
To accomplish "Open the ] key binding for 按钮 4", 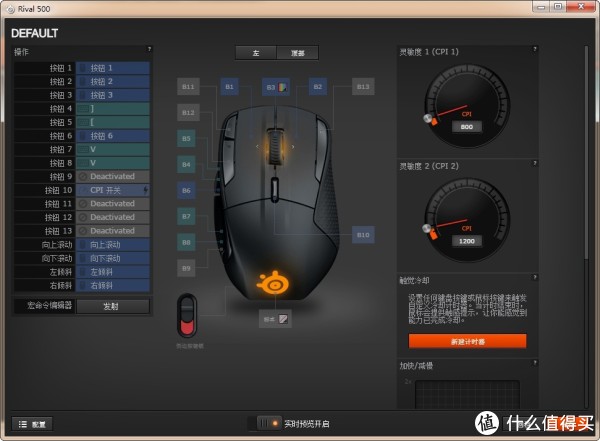I will coord(112,109).
